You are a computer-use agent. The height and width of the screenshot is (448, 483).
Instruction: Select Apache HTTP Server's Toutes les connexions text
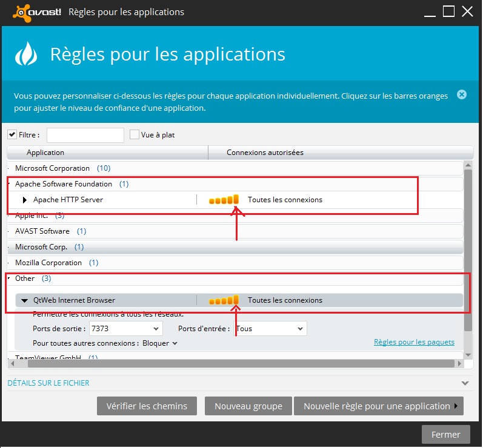285,200
